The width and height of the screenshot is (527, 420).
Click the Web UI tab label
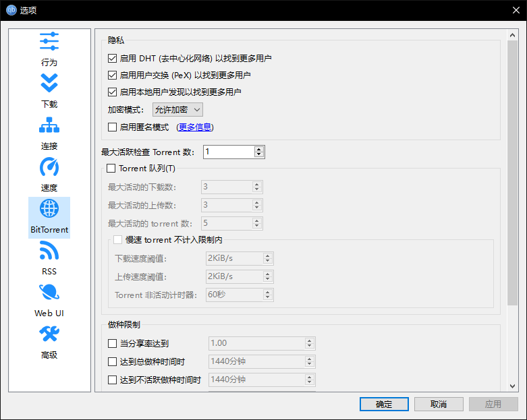click(49, 313)
